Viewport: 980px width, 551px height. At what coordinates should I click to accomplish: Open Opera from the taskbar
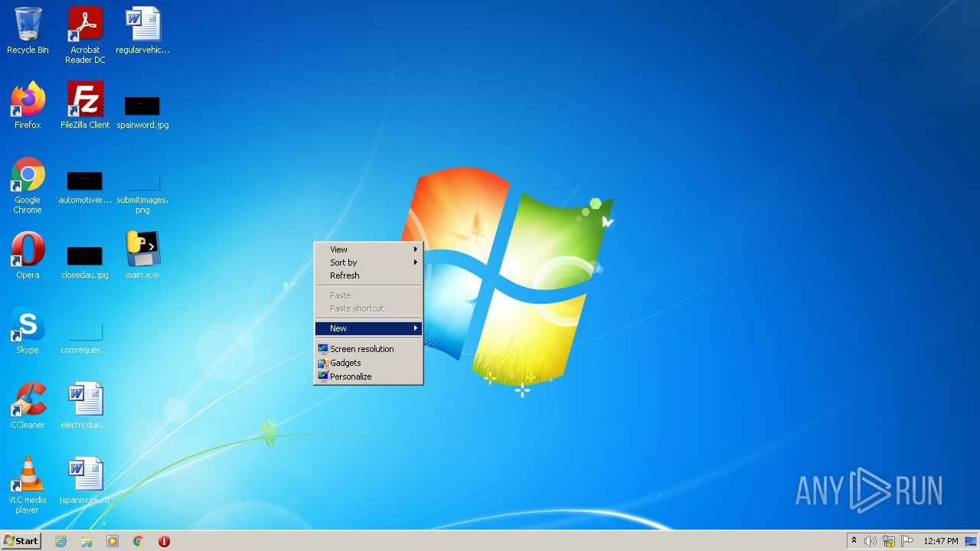point(164,541)
